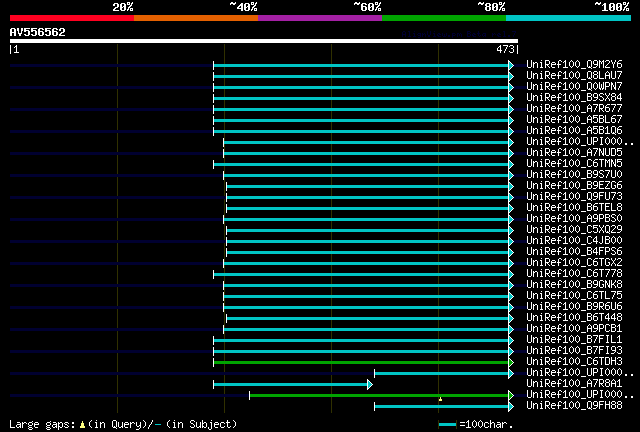Screen dimensions: 640x432
Task: Select the UniRef100_B6T448 label
Action: [x=574, y=318]
